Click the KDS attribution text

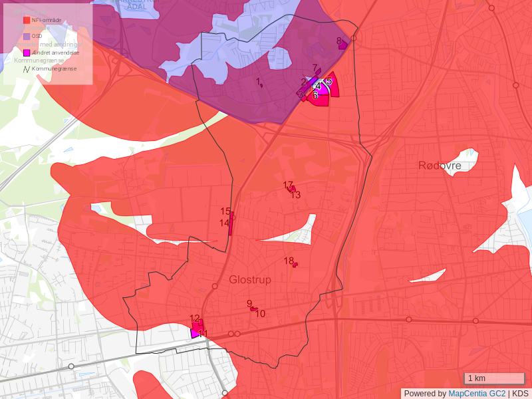pos(521,393)
